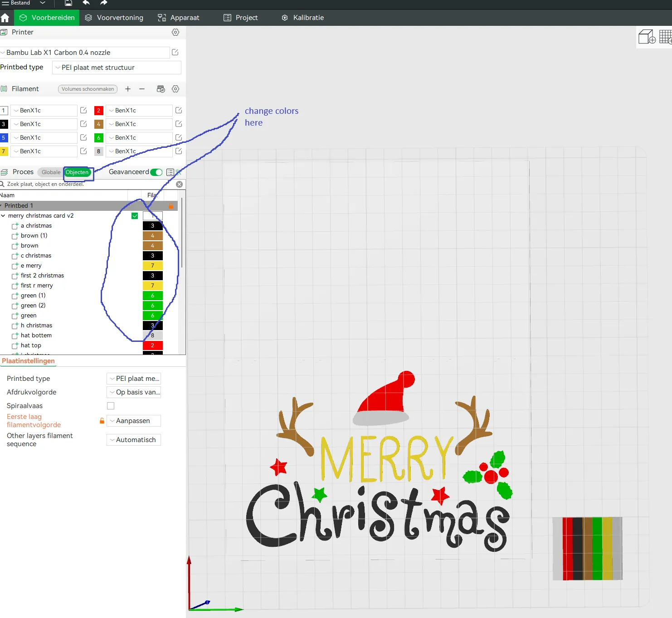The width and height of the screenshot is (672, 618).
Task: Click the blue filament 5 color swatch
Action: [x=4, y=137]
